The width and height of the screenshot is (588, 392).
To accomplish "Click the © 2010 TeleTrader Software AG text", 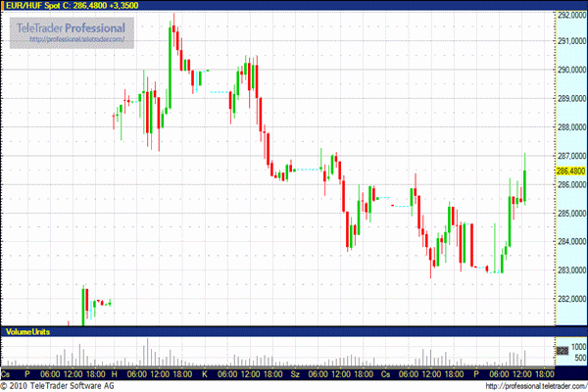I will (60, 386).
